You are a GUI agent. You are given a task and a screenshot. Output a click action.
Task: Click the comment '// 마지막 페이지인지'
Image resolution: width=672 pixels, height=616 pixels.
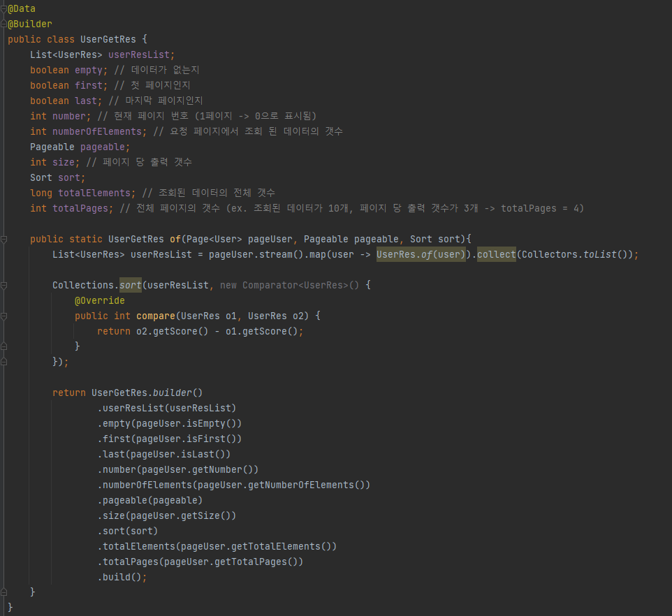click(156, 101)
